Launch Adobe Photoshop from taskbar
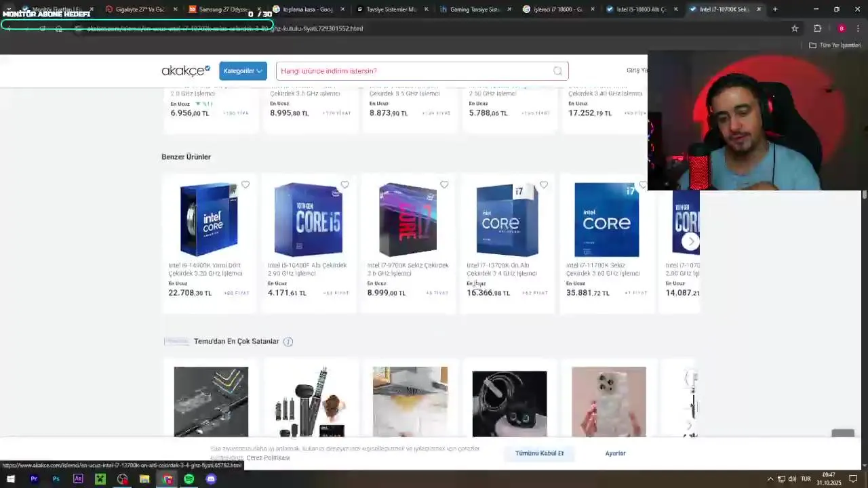The image size is (868, 488). [x=56, y=479]
